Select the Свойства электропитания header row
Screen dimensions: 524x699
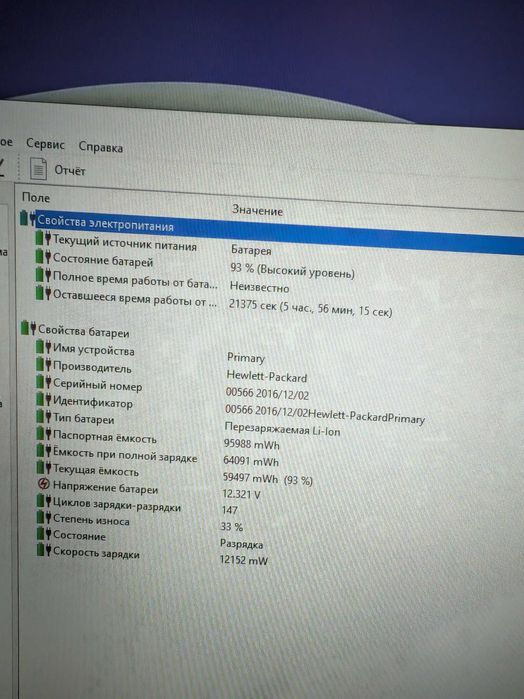click(x=272, y=231)
